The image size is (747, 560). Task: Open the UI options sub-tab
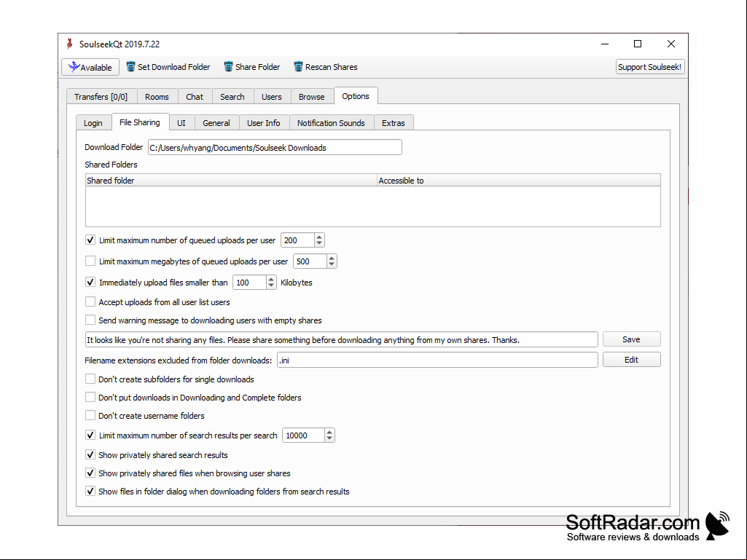pos(181,123)
